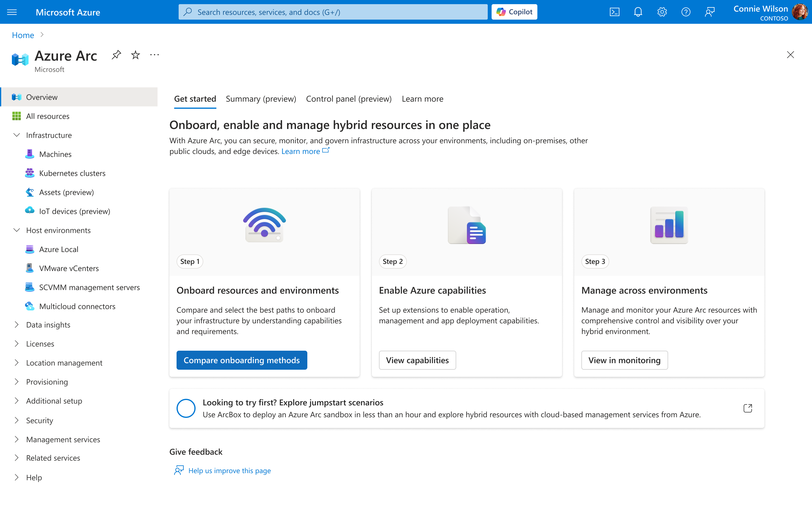Screen dimensions: 812x507
Task: Open the Help question mark icon
Action: 686,12
